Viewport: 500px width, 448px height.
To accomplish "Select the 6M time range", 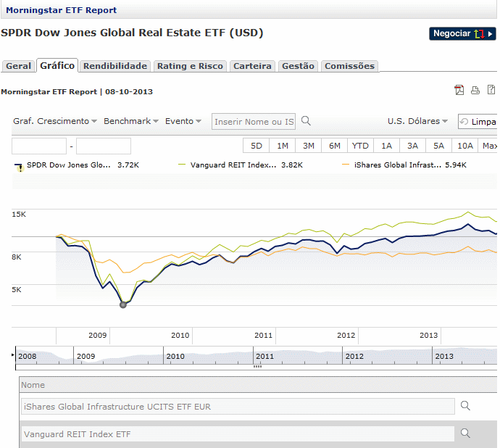I will click(335, 146).
